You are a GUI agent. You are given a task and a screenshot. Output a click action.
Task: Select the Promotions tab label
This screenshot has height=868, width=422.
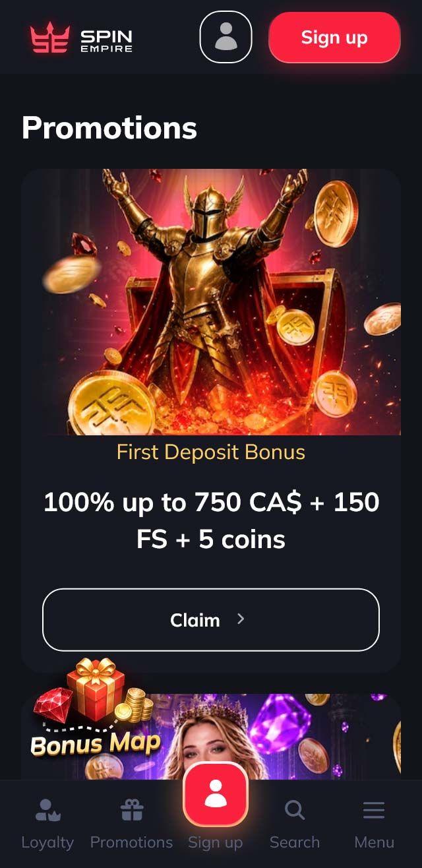tap(131, 842)
